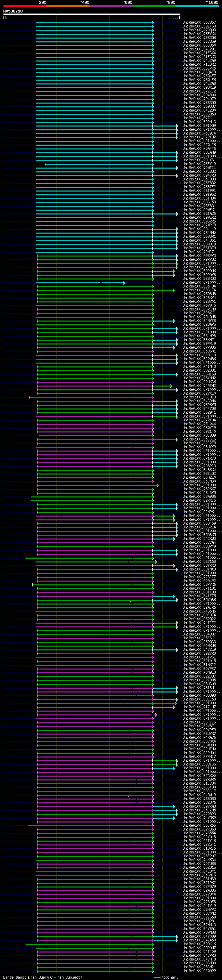Viewport: 222px width, 980px height.
Task: Click the UniRef100_Q4REH2 label
Action: 199,386
